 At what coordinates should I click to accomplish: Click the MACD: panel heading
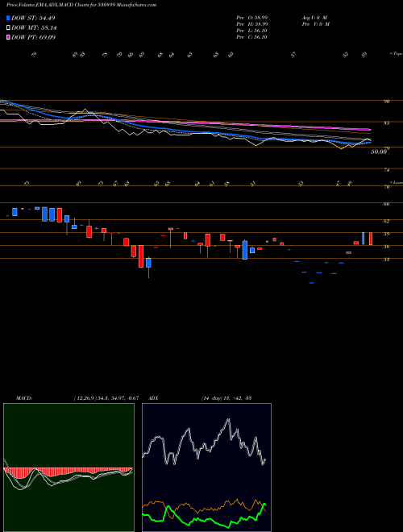pyautogui.click(x=24, y=397)
